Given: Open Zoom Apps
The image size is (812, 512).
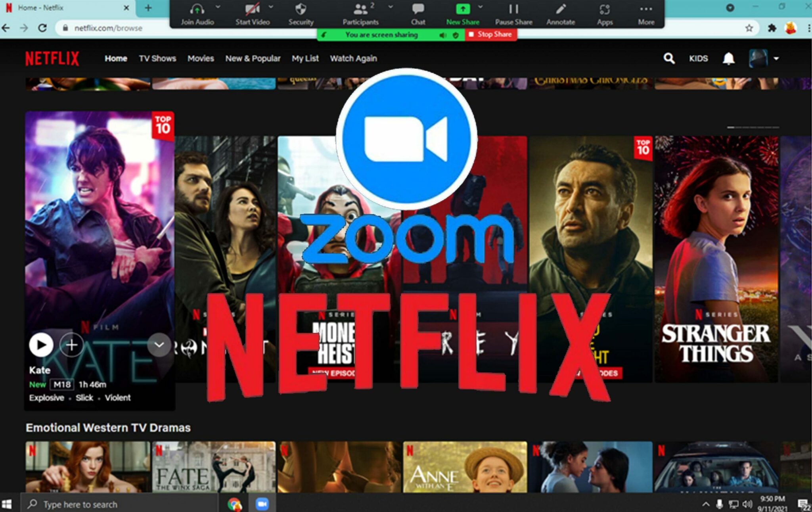Looking at the screenshot, I should pos(605,14).
